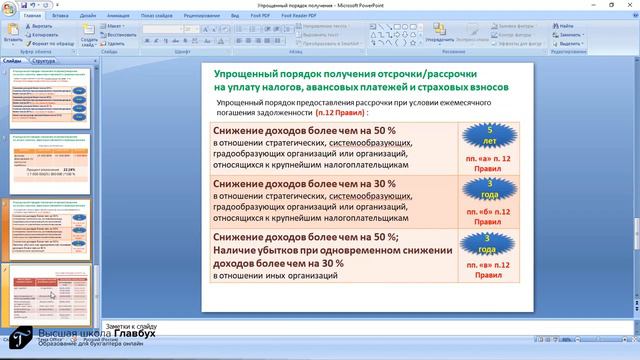Open the round Office button menu

[x=8, y=8]
